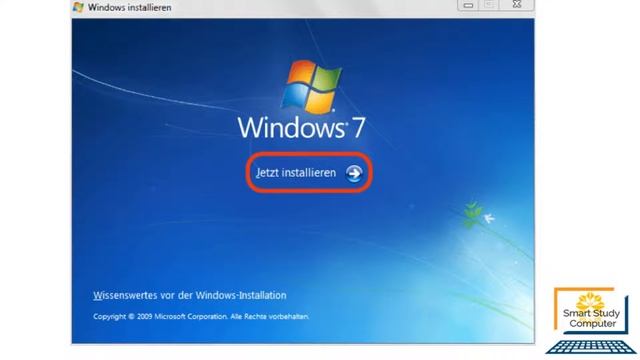
Task: Open 'Wissenswertes vor der Windows-Installation' link
Action: [190, 295]
